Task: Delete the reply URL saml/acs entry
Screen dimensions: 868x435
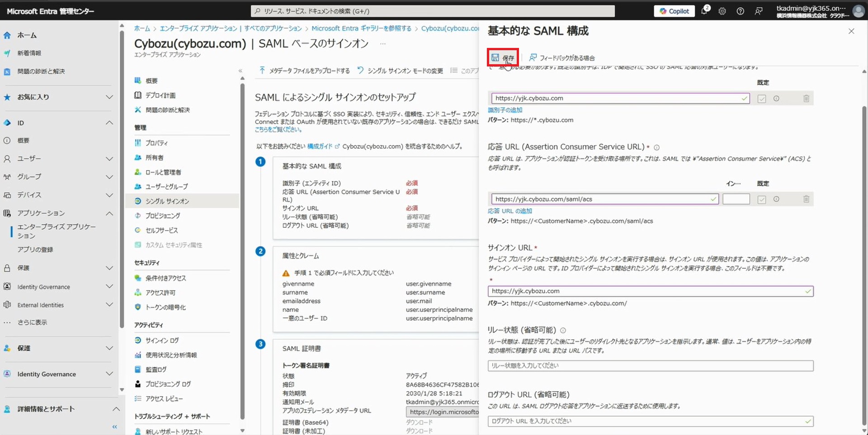Action: coord(806,199)
